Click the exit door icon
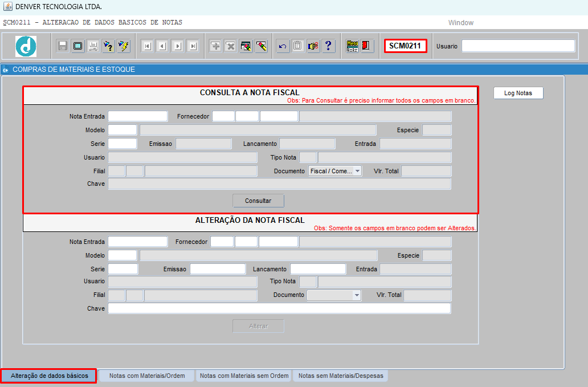The height and width of the screenshot is (387, 588). click(x=367, y=46)
